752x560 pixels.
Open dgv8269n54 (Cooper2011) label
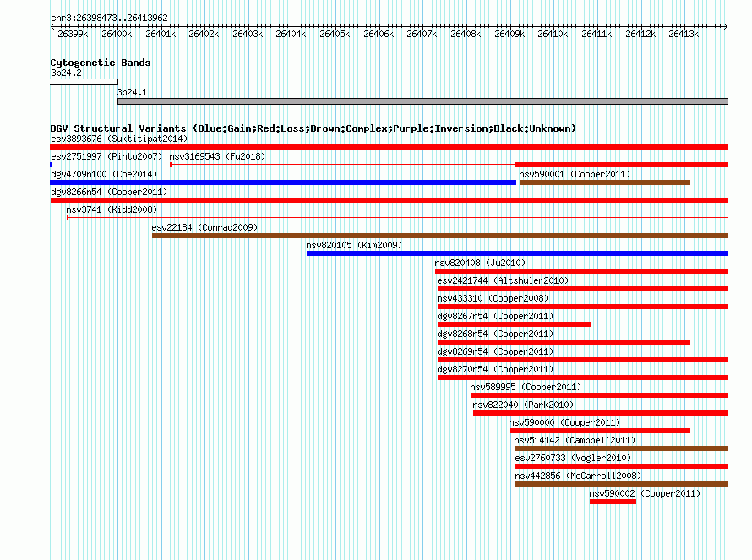coord(495,351)
